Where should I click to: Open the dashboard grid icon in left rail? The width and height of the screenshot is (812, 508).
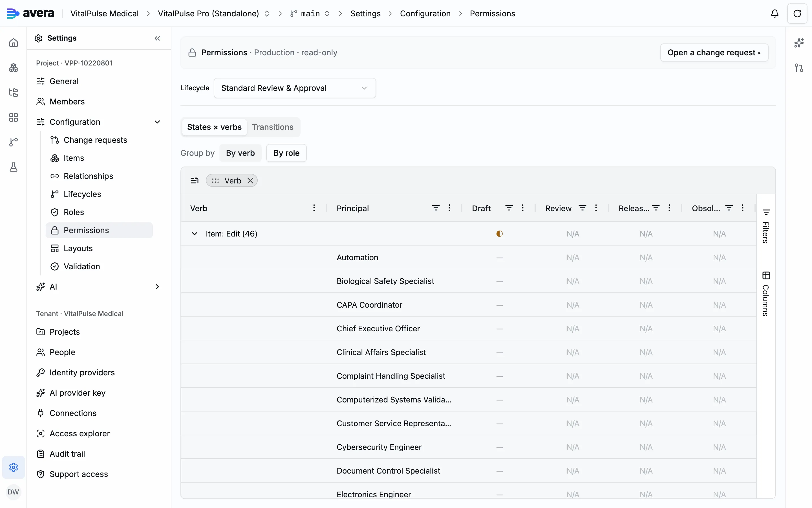tap(14, 117)
